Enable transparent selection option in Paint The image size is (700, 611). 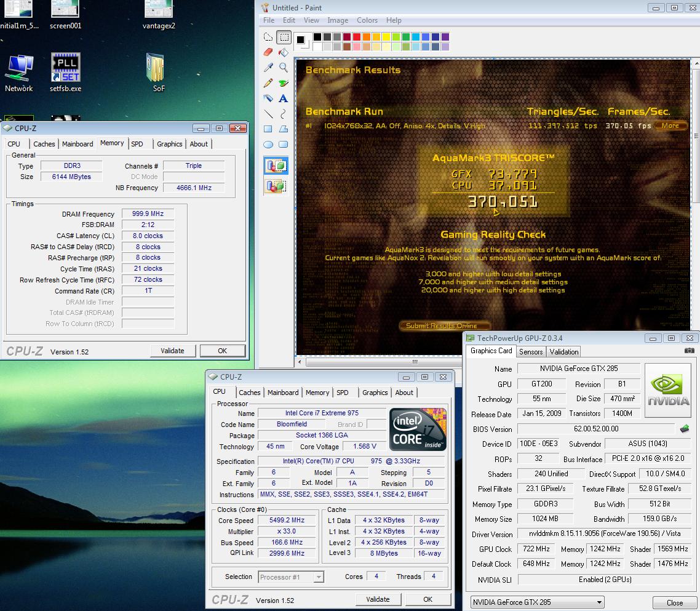click(276, 185)
